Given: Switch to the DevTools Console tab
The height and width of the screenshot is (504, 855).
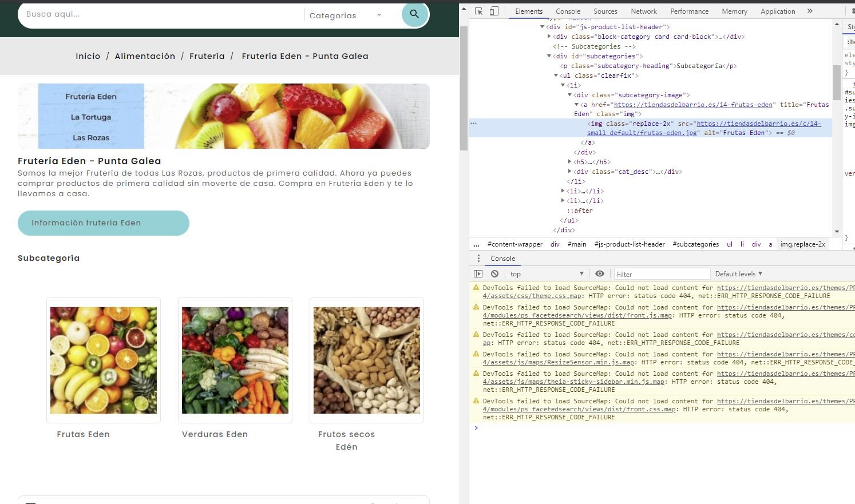Looking at the screenshot, I should [568, 11].
